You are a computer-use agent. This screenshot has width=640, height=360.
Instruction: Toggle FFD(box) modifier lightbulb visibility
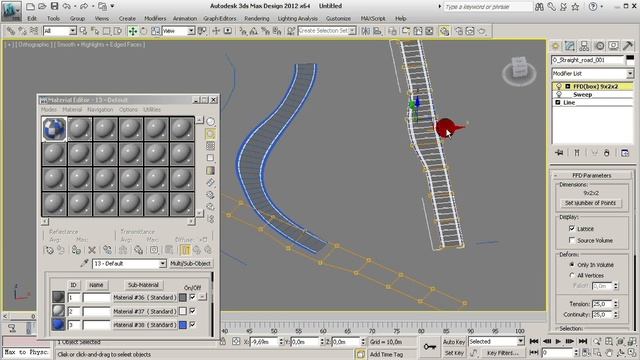pos(559,86)
